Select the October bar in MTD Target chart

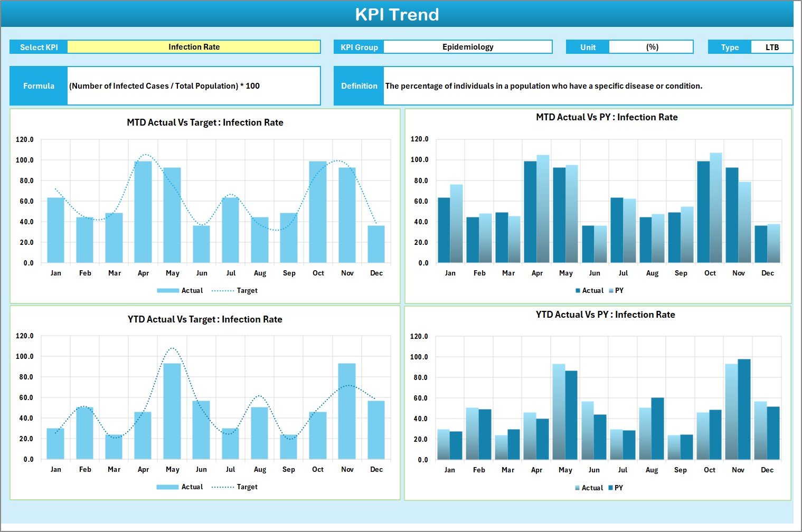[x=318, y=211]
